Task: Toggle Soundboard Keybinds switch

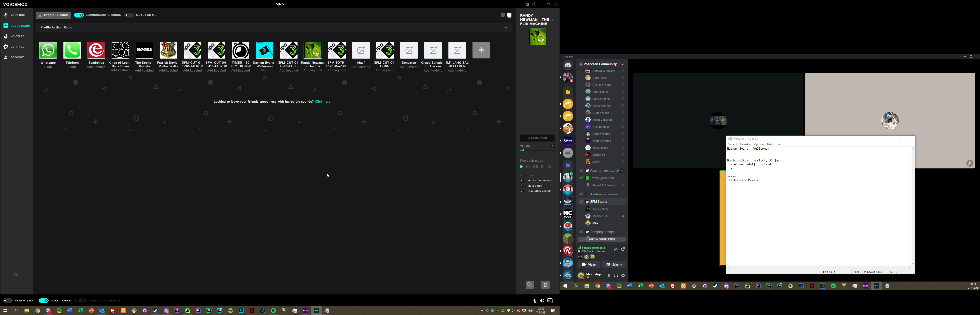Action: tap(79, 15)
